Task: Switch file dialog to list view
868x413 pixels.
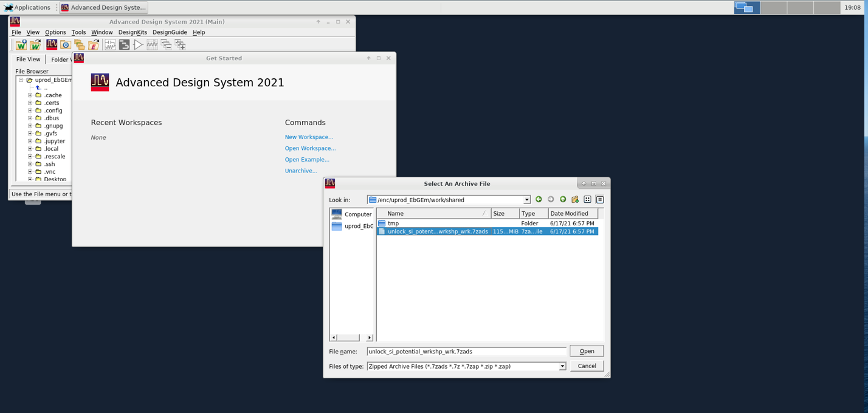Action: click(x=587, y=199)
